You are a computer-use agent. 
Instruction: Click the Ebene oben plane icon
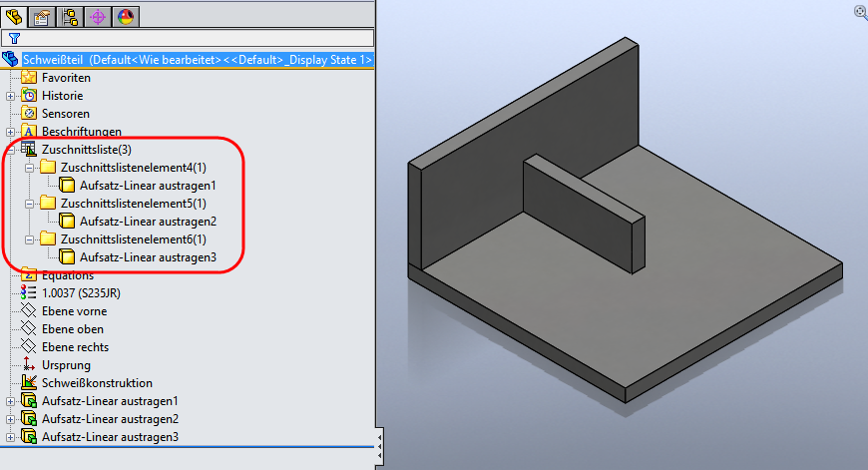coord(29,329)
